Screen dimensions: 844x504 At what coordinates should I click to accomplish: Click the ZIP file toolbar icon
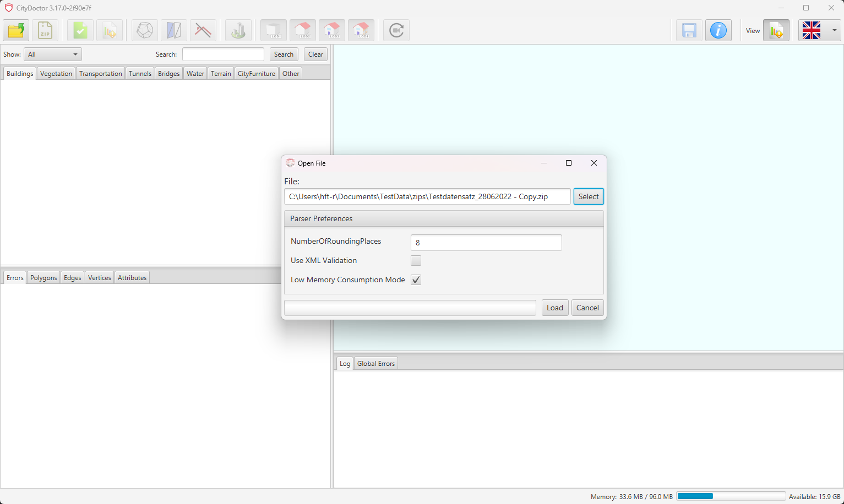click(45, 30)
